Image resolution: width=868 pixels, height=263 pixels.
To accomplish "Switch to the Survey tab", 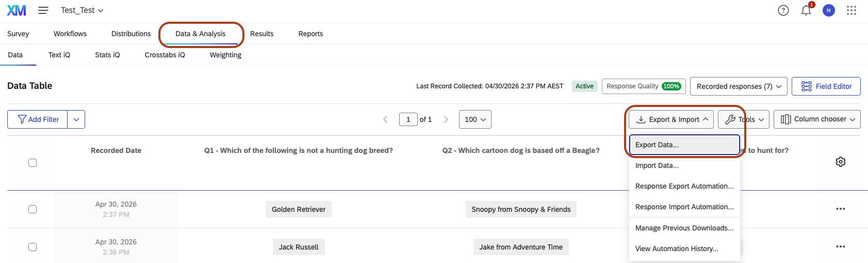I will 18,34.
